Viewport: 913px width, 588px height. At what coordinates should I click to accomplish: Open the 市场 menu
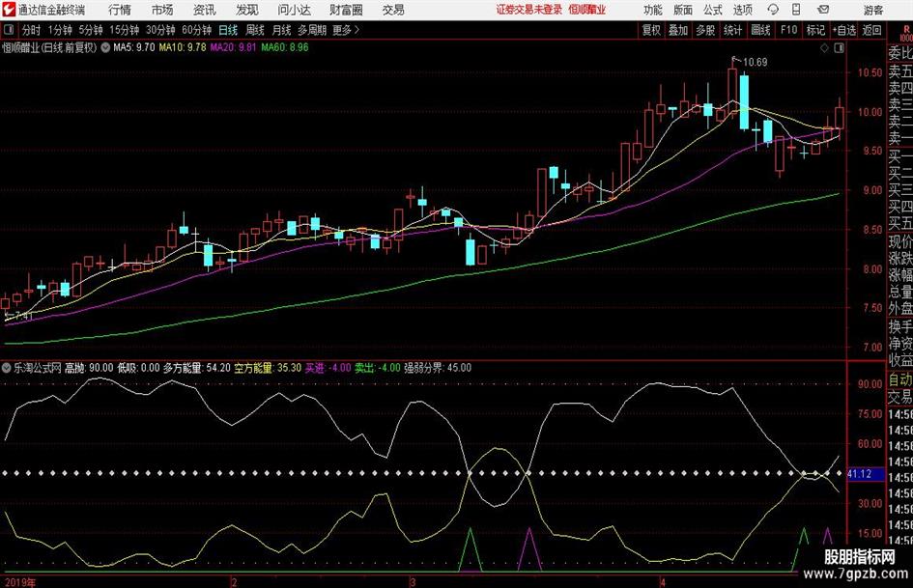coord(162,10)
